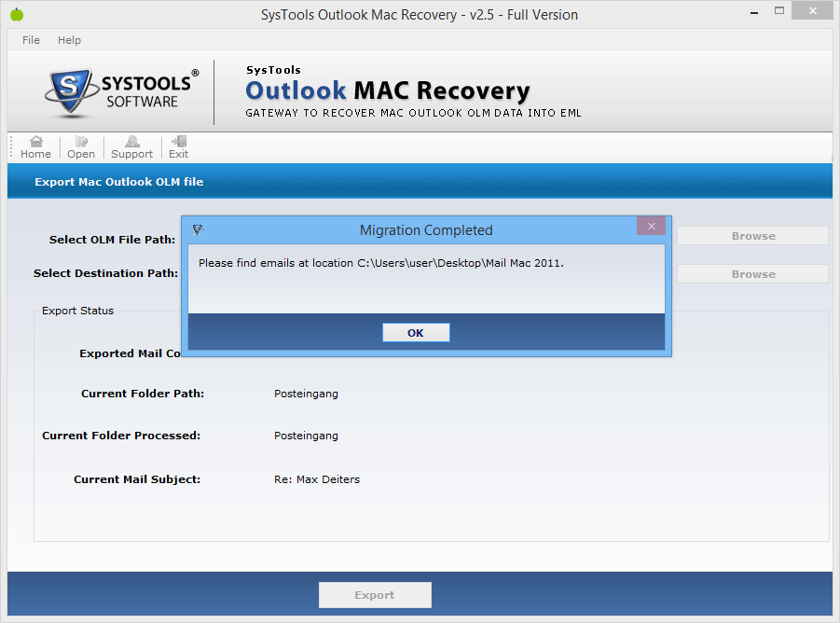Click the 'Export Status' group label
This screenshot has width=840, height=623.
[77, 311]
